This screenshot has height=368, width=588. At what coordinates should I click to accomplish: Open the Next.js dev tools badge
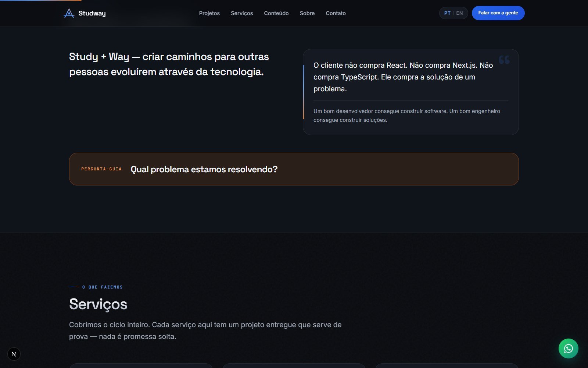14,354
